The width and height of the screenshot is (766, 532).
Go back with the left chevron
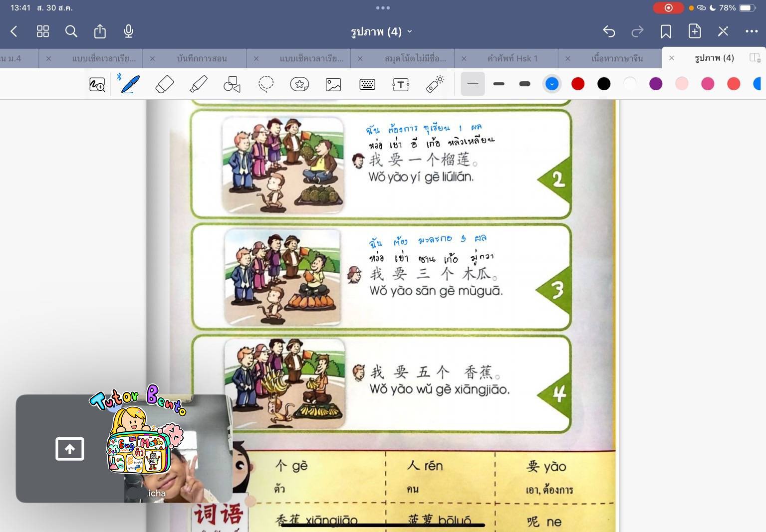pos(14,31)
